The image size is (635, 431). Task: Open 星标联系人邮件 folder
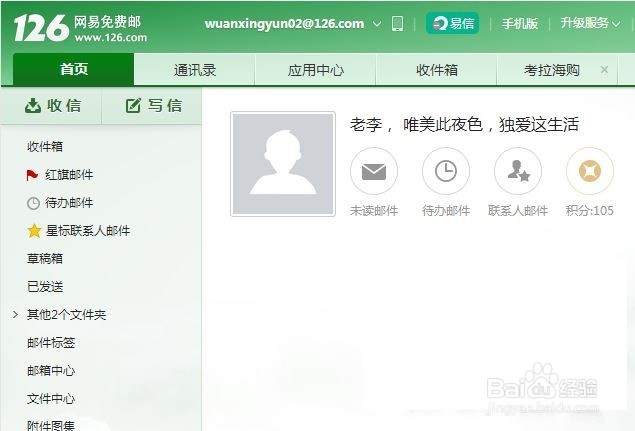click(x=88, y=230)
